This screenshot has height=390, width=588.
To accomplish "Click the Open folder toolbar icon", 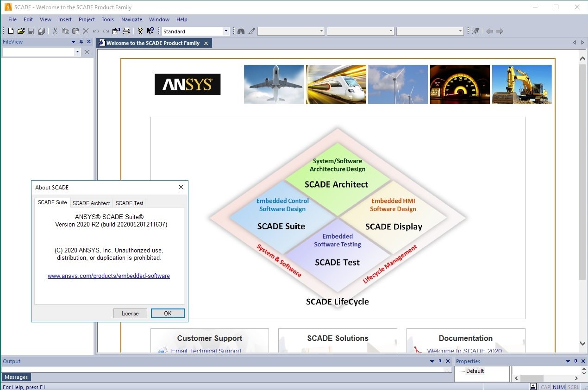I will tap(21, 31).
